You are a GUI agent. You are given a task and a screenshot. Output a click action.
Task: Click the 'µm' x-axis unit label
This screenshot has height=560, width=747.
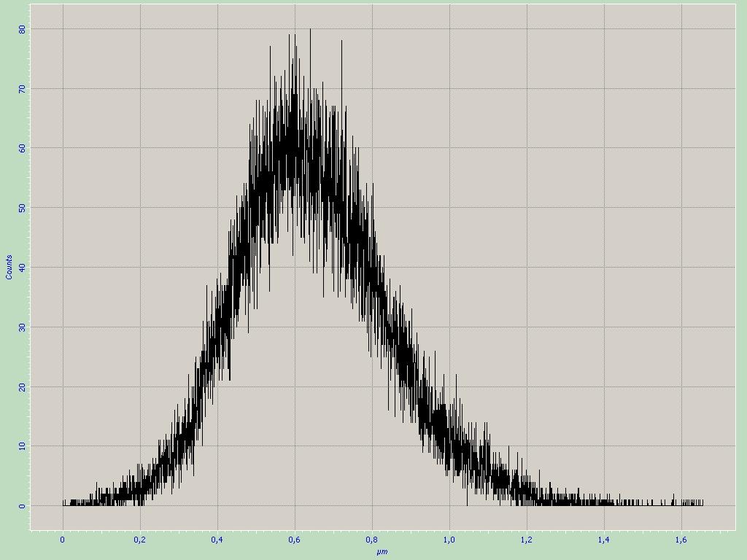382,552
